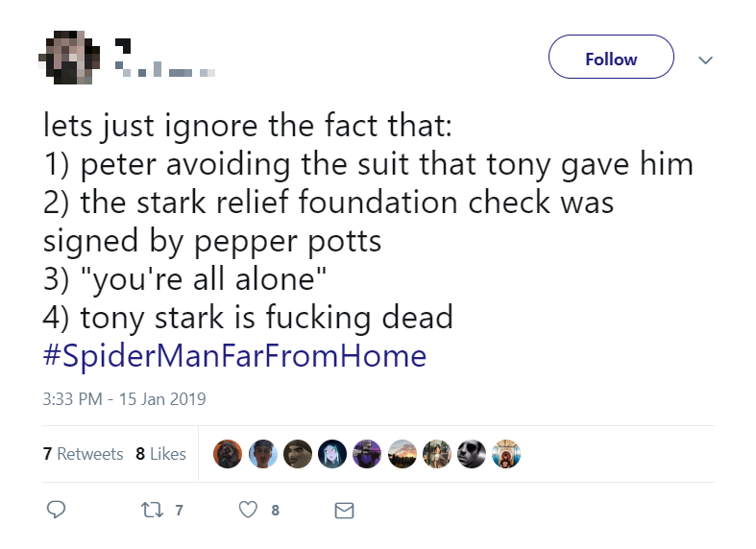Open the black-and-white sunglasses liker avatar
The image size is (756, 549).
tap(471, 454)
